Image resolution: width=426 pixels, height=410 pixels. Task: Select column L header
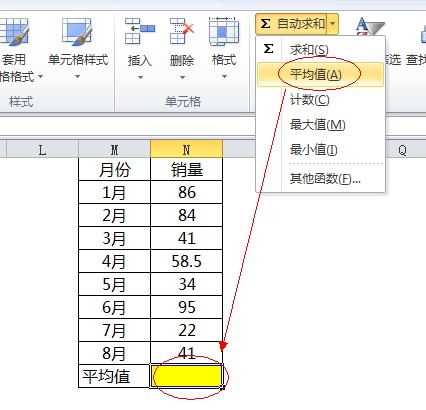point(42,149)
